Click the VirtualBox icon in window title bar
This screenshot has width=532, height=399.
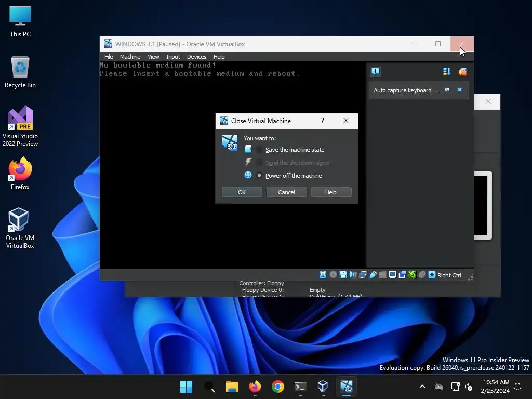coord(108,44)
